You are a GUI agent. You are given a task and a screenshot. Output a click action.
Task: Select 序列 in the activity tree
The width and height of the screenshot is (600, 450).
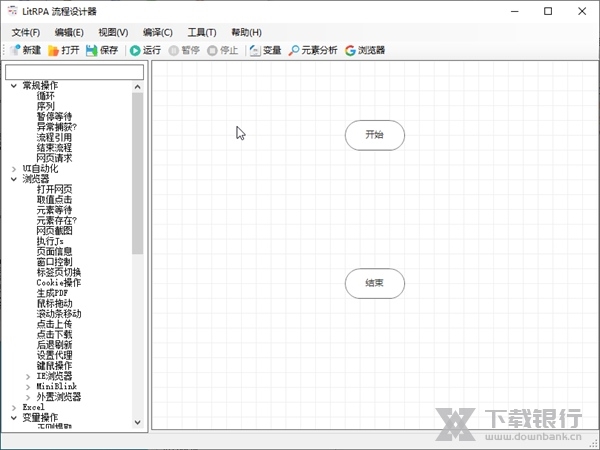(46, 106)
